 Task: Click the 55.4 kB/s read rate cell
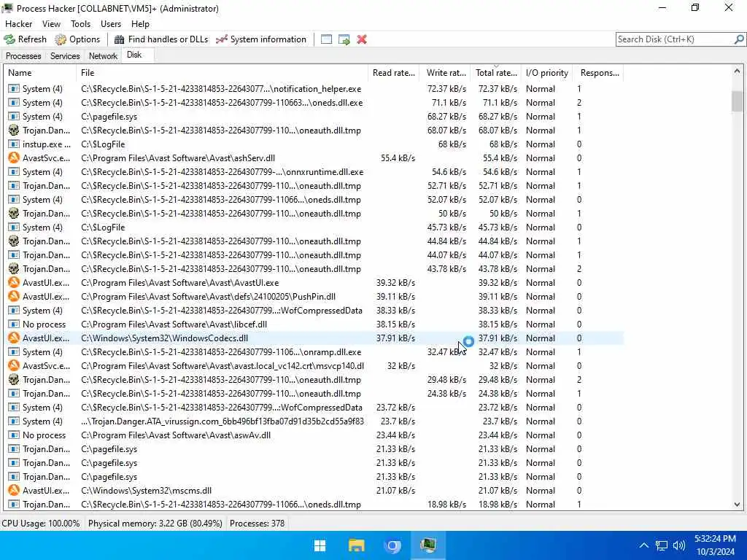pos(398,158)
